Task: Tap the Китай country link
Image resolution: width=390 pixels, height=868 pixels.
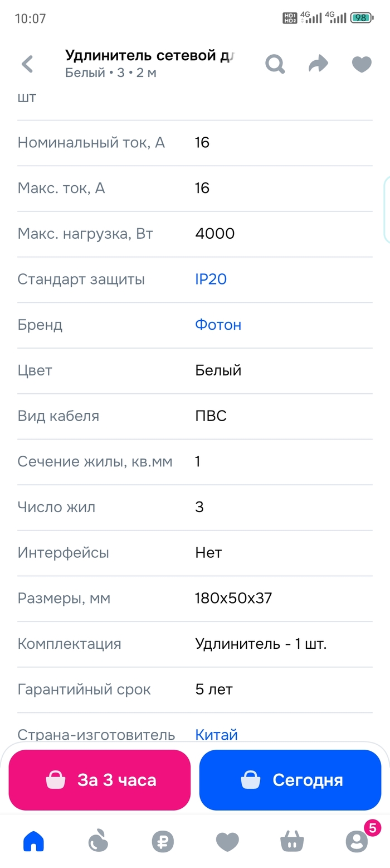Action: coord(216,735)
